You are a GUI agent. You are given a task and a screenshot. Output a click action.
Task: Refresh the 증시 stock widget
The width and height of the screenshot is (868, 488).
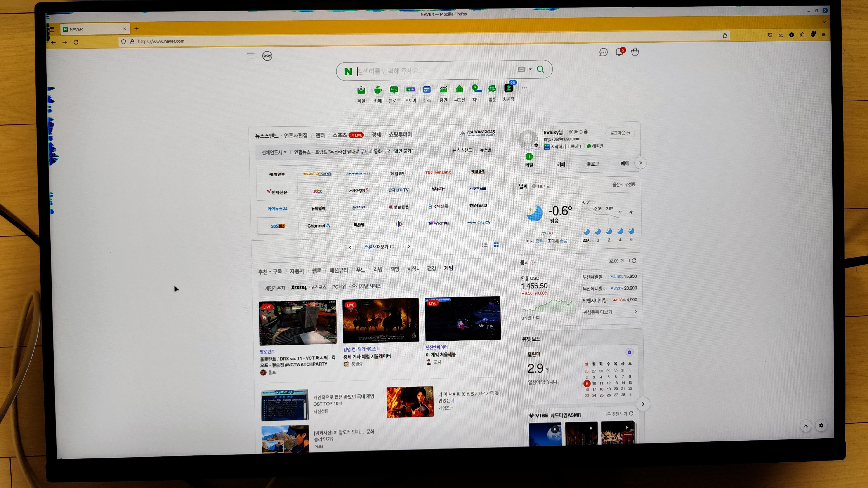tap(634, 261)
